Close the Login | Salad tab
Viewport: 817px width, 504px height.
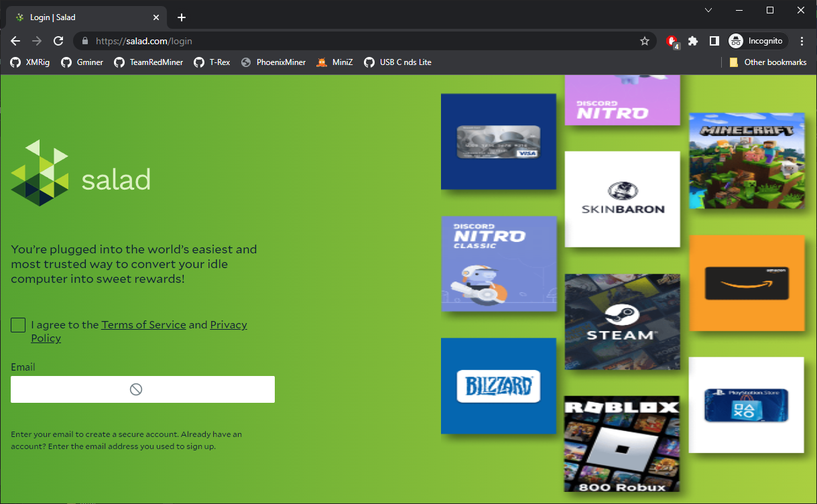(x=157, y=17)
